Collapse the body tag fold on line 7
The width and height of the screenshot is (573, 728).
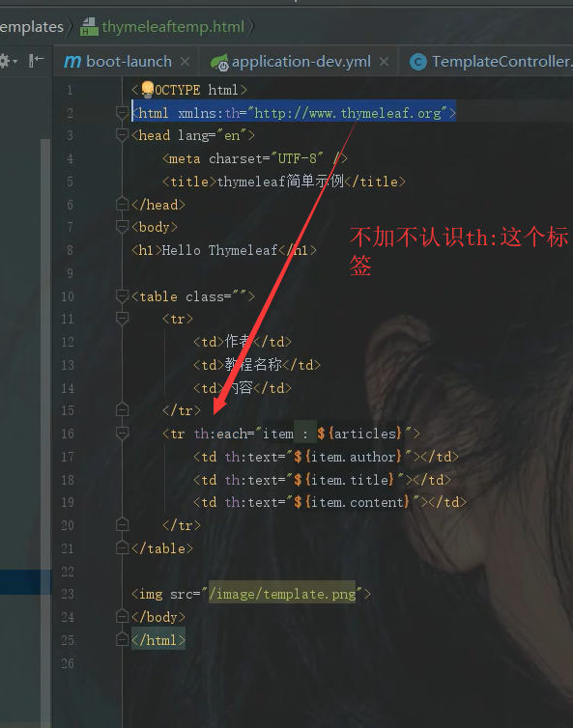122,227
